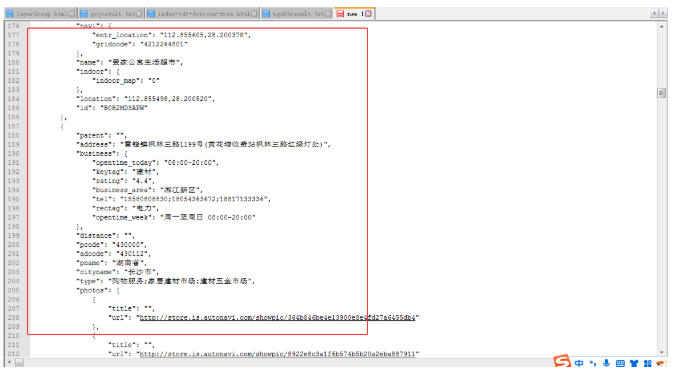Place cursor on the "entr_location" line

(171, 35)
